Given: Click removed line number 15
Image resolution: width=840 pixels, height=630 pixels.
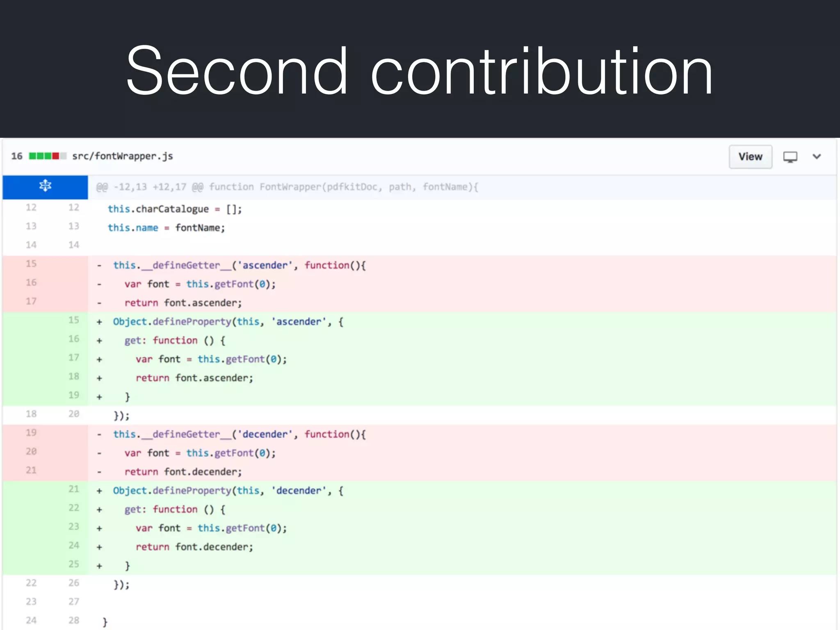Looking at the screenshot, I should tap(31, 264).
